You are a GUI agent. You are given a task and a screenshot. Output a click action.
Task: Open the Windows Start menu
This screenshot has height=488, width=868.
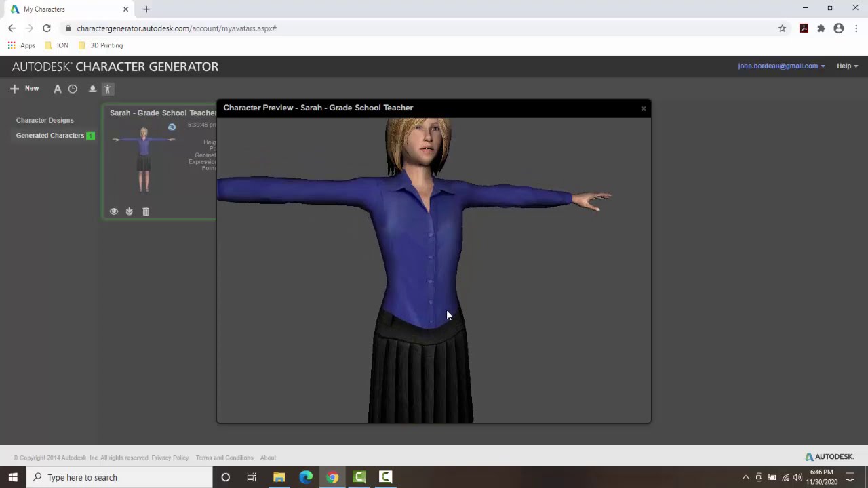13,477
